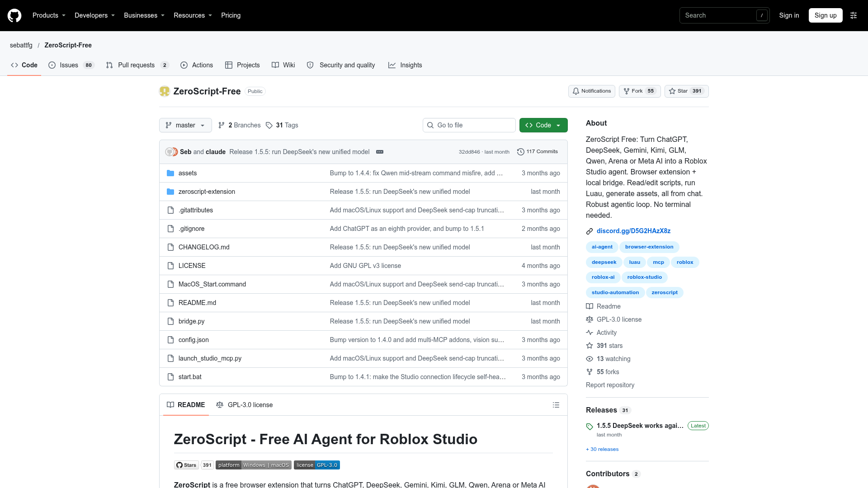Open the roblox-studio topic tag
Viewport: 868px width, 488px height.
tap(644, 277)
